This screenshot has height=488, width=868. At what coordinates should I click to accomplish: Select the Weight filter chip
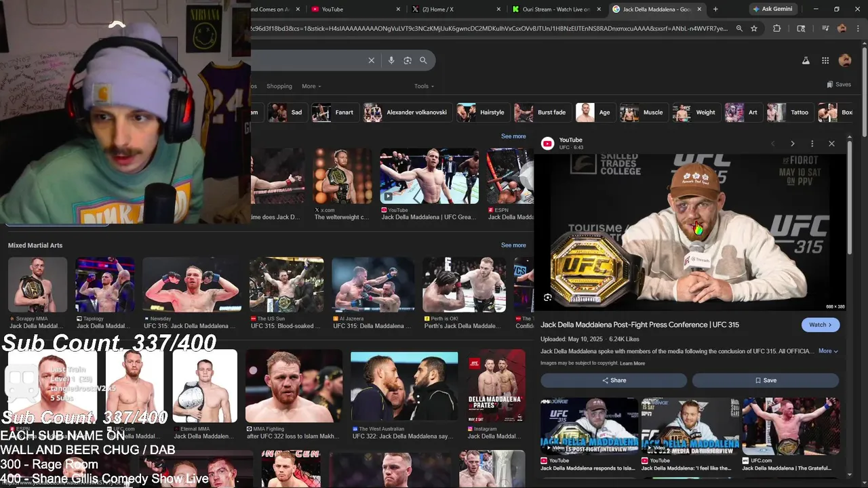tap(696, 113)
